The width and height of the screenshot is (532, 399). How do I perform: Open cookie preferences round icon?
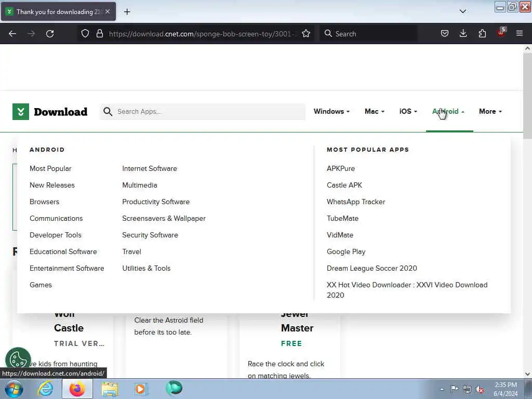tap(18, 360)
